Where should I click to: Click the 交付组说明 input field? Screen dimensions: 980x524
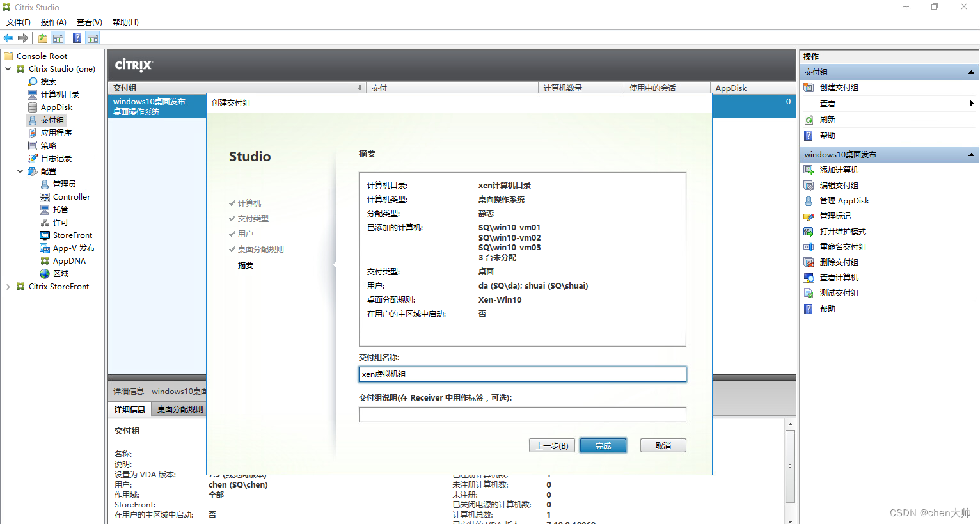click(x=523, y=415)
